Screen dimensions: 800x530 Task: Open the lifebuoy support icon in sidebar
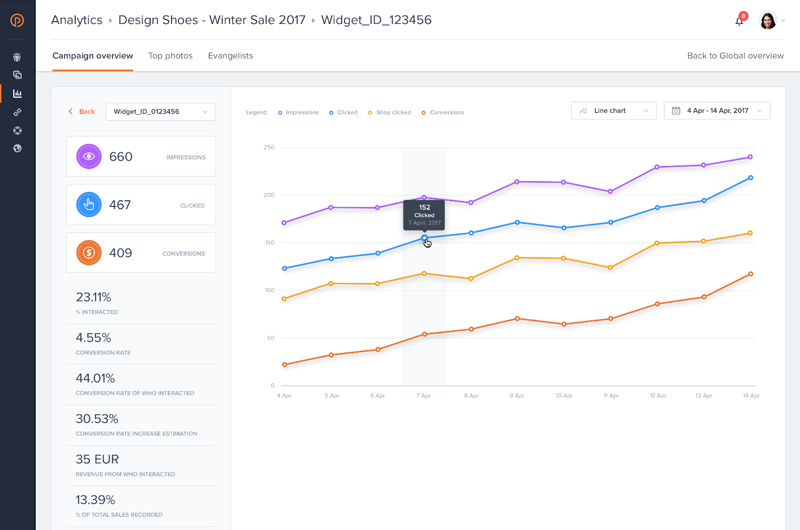click(17, 130)
